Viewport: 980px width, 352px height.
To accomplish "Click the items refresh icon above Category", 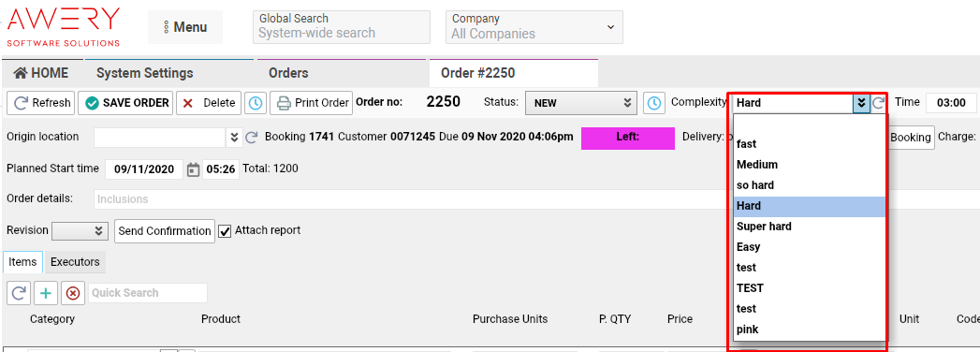I will tap(19, 293).
